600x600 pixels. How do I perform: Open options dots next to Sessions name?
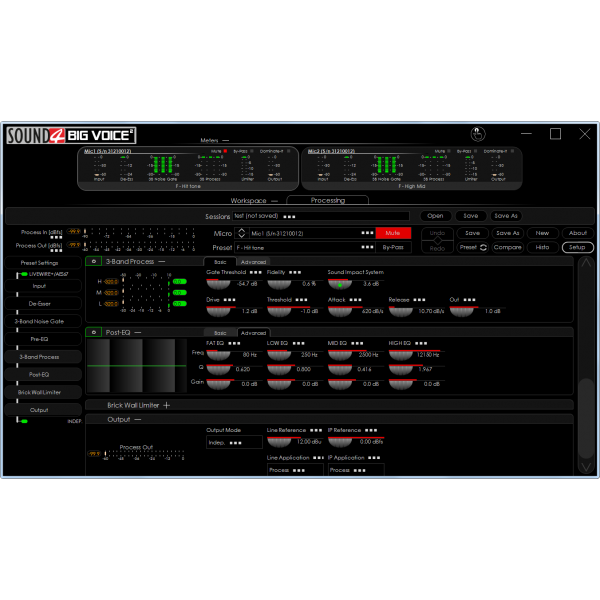click(x=289, y=217)
